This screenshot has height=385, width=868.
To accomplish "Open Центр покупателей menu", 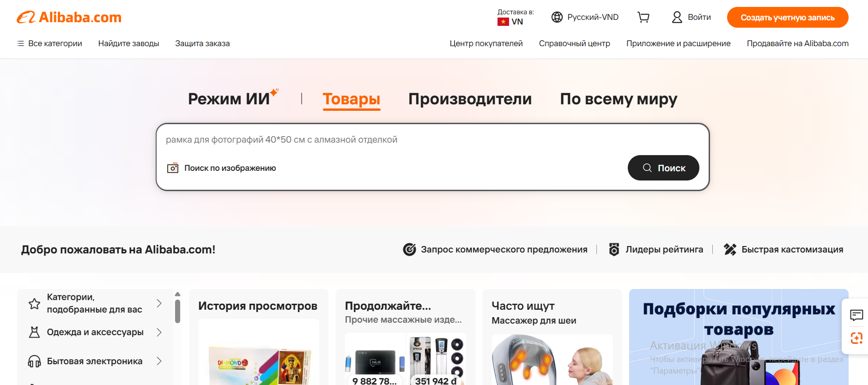I will pyautogui.click(x=486, y=43).
